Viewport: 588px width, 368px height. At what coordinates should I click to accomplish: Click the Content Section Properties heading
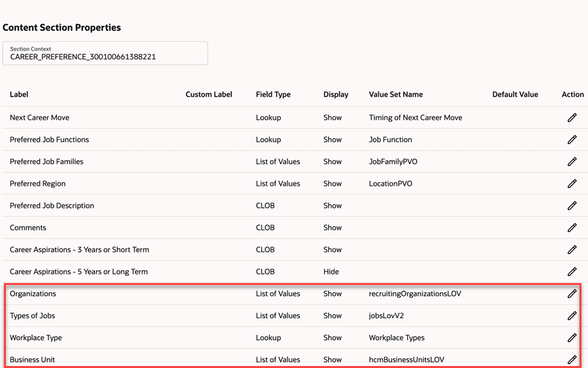tap(62, 27)
